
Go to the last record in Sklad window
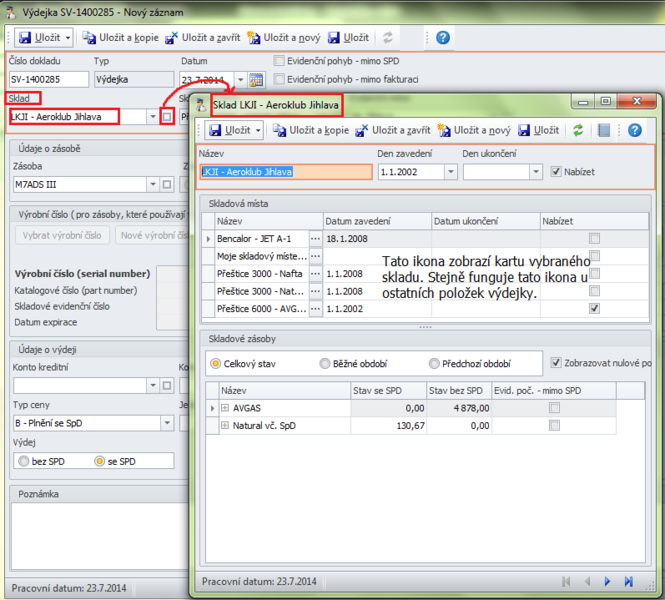point(628,581)
